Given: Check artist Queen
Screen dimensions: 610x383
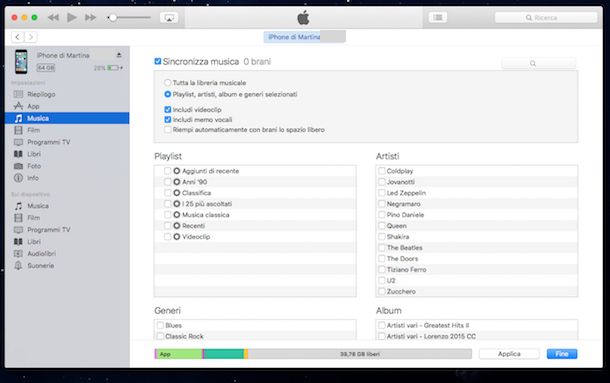Looking at the screenshot, I should pyautogui.click(x=382, y=225).
